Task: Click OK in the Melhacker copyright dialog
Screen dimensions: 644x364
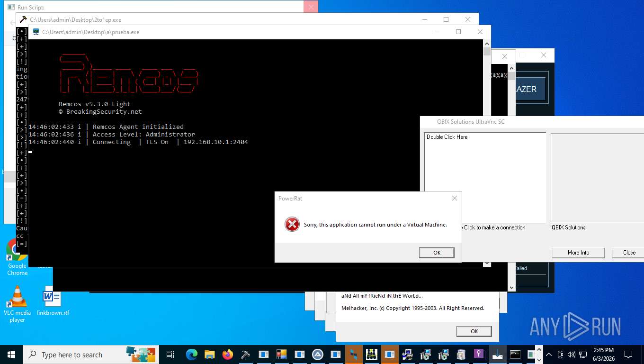Action: coord(474,331)
